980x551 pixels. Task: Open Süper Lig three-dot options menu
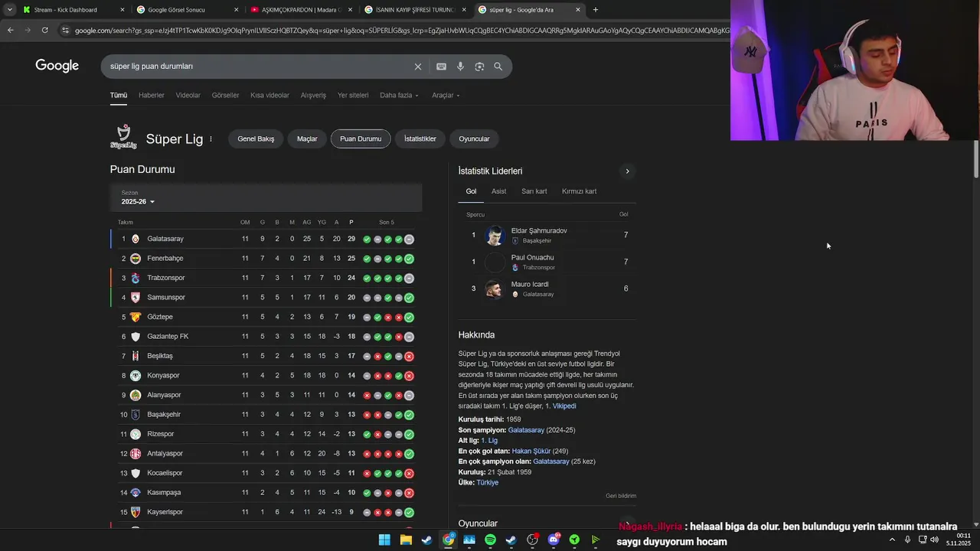211,139
